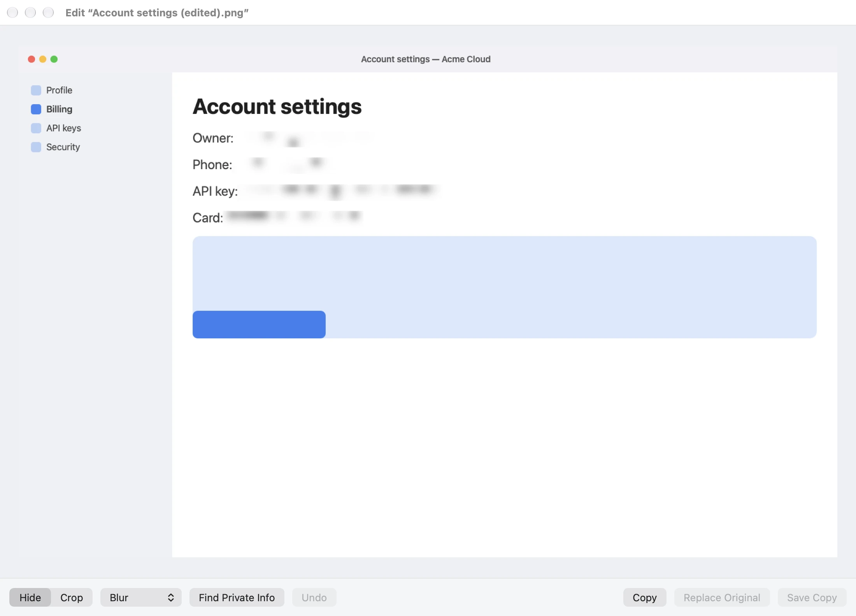Click the Undo button
Screen dimensions: 856x616
tap(314, 597)
